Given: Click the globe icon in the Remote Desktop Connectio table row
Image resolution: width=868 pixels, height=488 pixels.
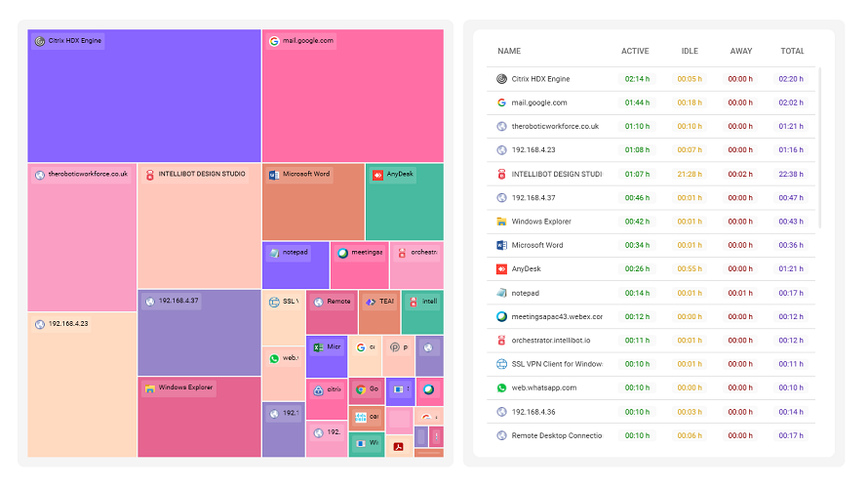Looking at the screenshot, I should [x=501, y=435].
